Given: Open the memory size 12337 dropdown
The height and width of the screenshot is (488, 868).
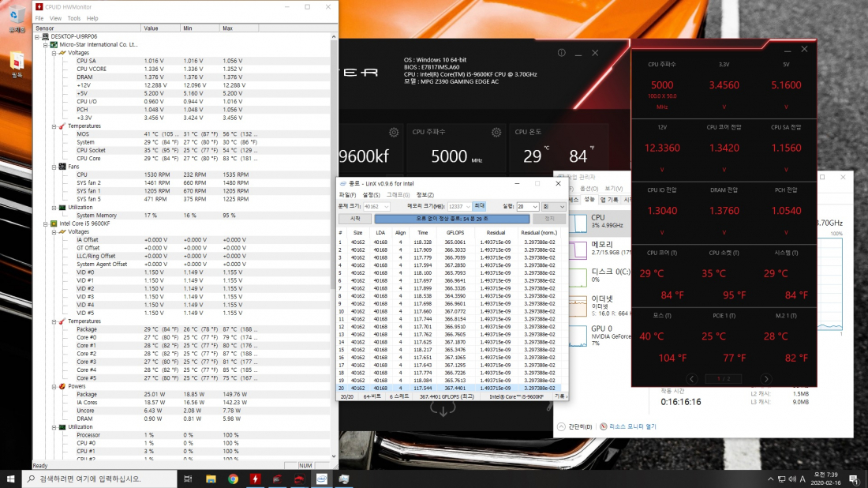Looking at the screenshot, I should pos(459,207).
